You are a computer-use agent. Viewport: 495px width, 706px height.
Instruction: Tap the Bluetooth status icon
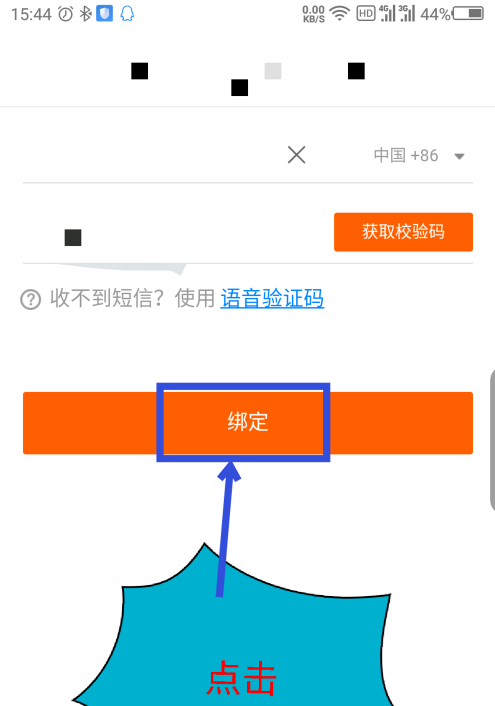[x=85, y=14]
